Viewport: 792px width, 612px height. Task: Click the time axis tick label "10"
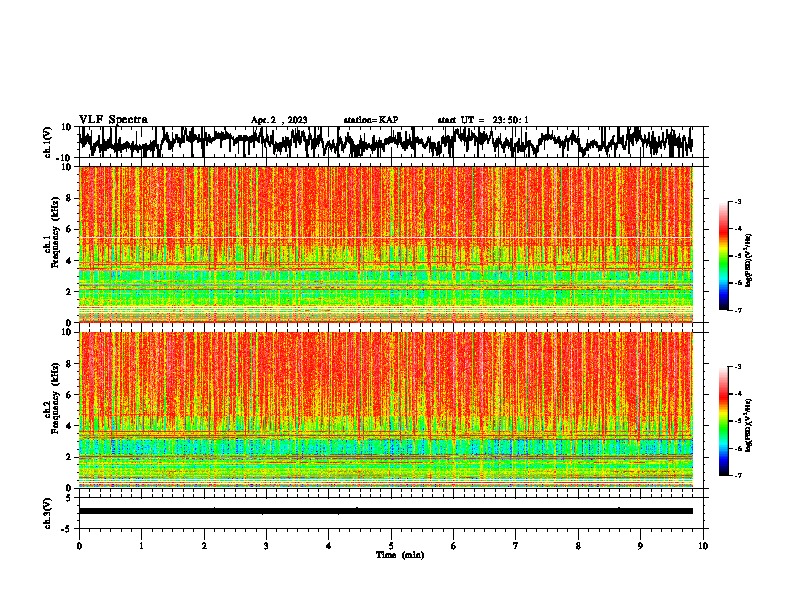click(703, 546)
